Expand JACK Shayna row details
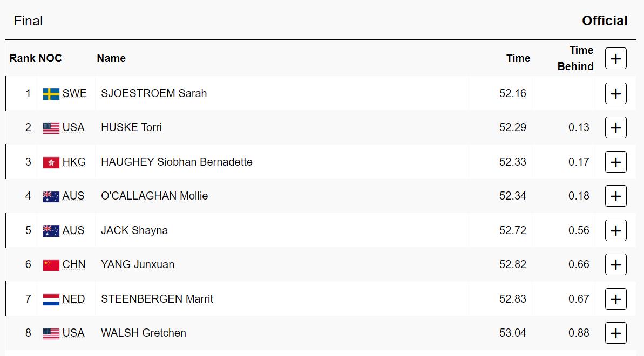This screenshot has height=356, width=644. pos(615,231)
